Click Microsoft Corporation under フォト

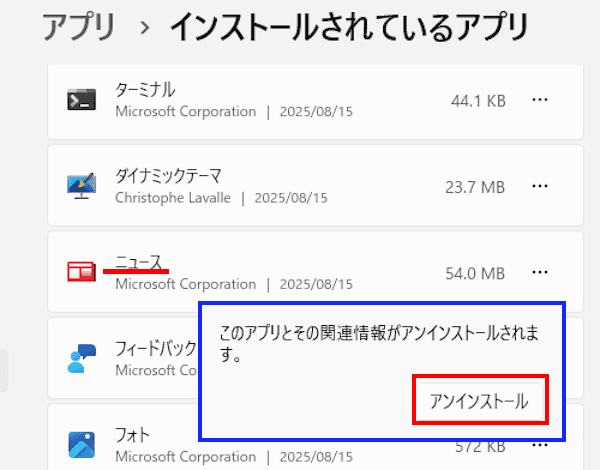click(x=186, y=457)
